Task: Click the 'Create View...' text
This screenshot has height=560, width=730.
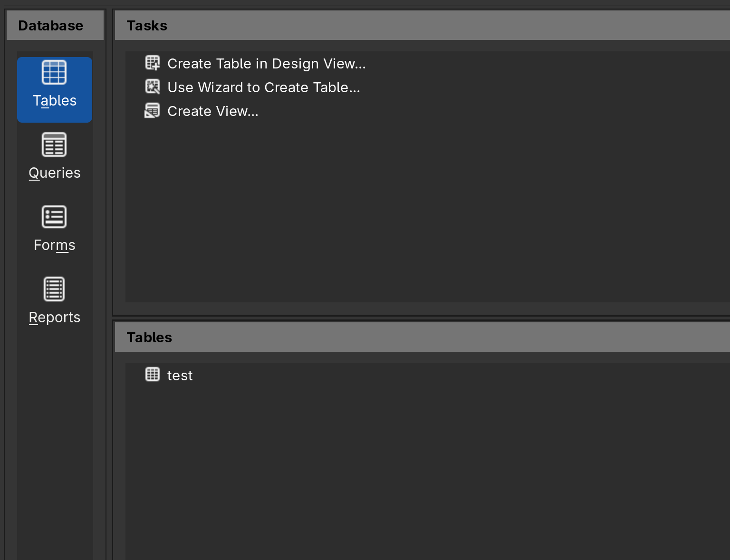Action: (213, 111)
